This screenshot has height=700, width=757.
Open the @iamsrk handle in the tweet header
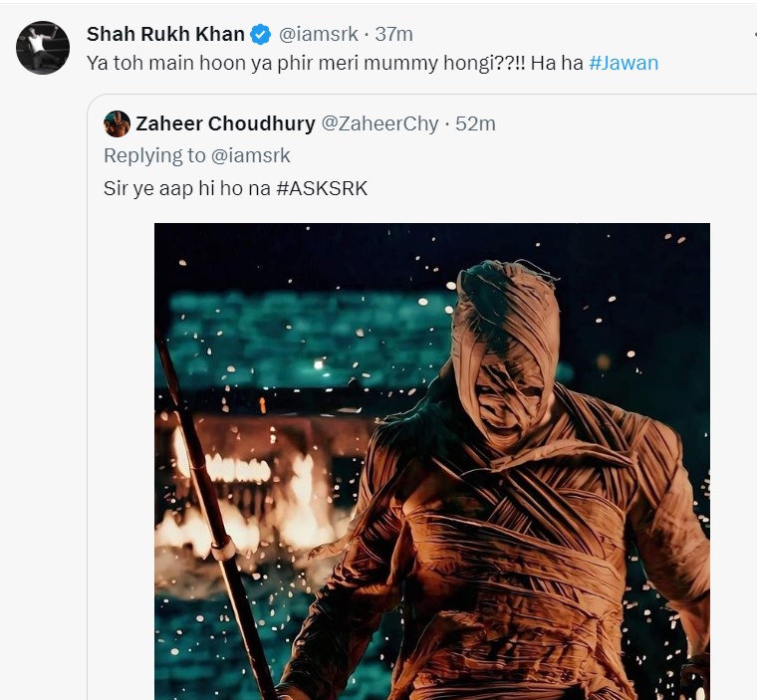point(318,35)
